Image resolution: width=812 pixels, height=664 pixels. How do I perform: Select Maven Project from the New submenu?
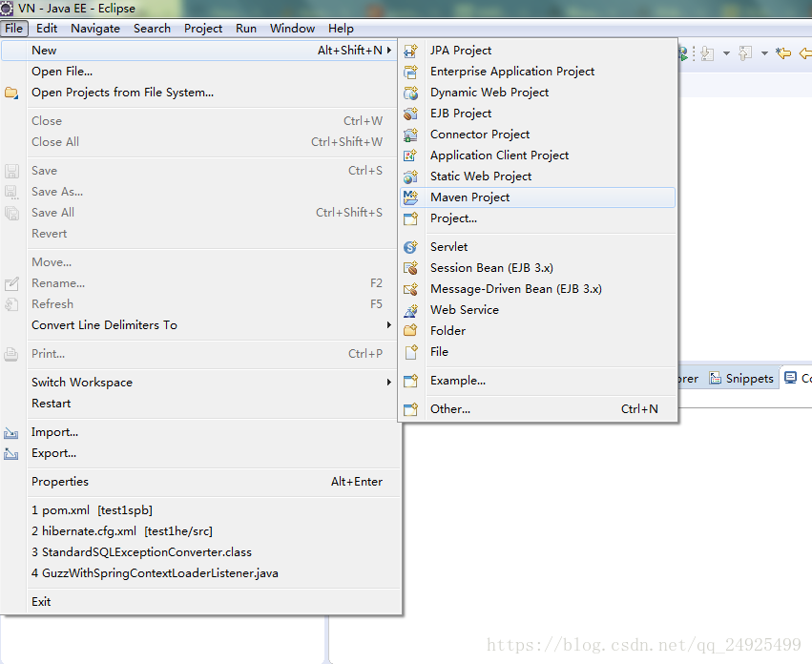coord(537,197)
